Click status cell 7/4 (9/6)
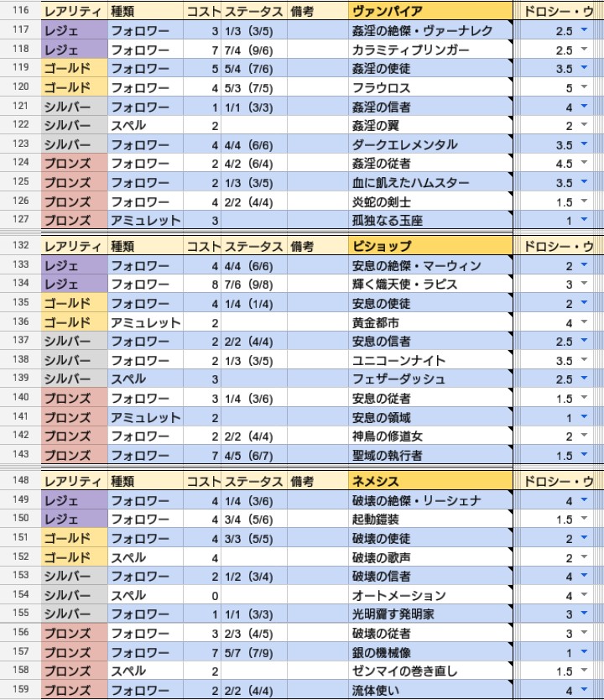Screen dimensions: 604x700 [x=254, y=50]
